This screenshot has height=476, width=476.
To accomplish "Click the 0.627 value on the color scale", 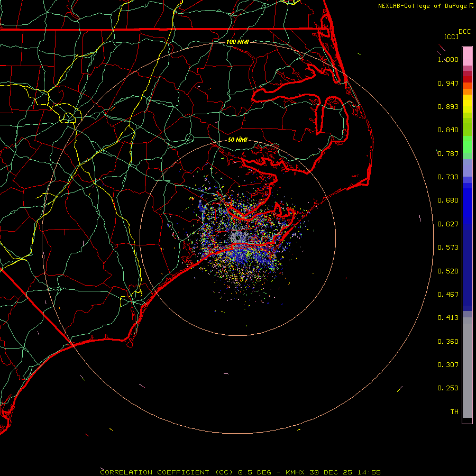I will click(x=448, y=224).
